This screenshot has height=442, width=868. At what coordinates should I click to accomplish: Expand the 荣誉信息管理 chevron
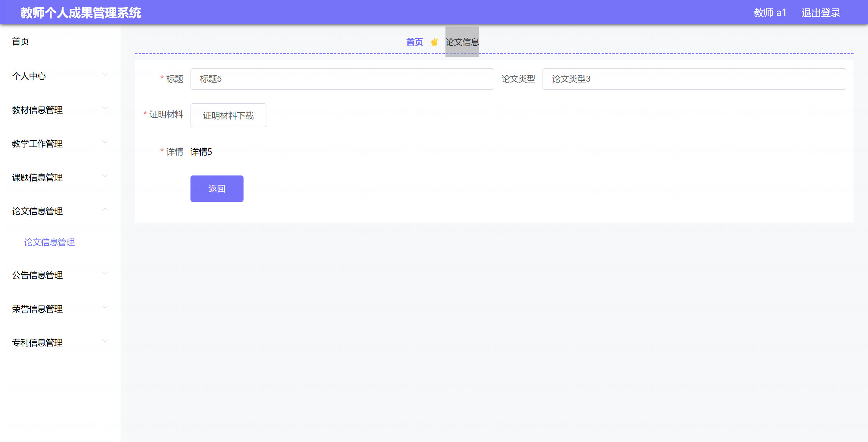(105, 307)
